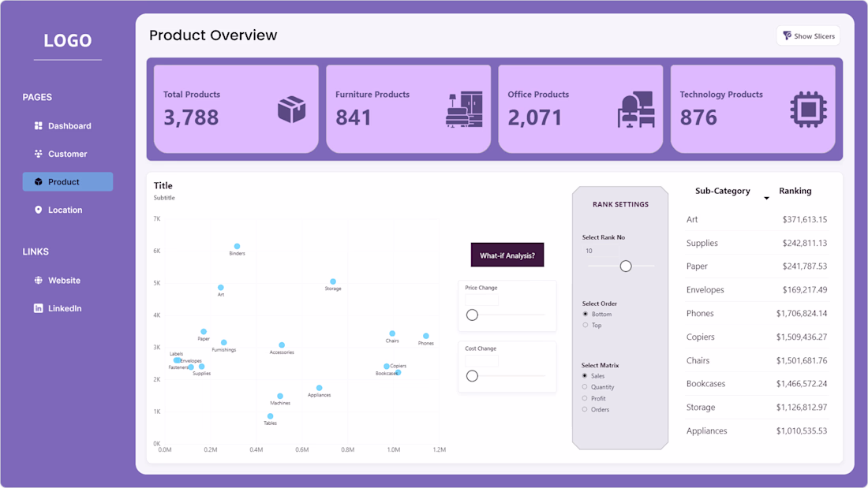The height and width of the screenshot is (488, 868).
Task: Click the What-if Analysis button
Action: [507, 255]
